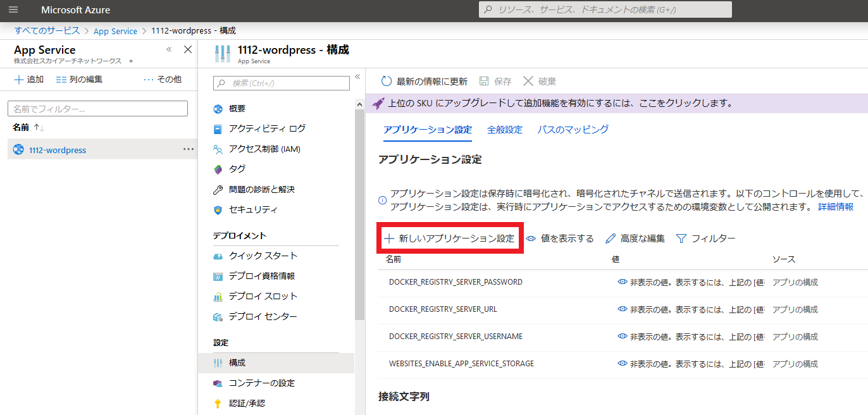Reveal hidden value of DOCKER_REGISTRY_SERVER_USERNAME
Image resolution: width=868 pixels, height=415 pixels.
[x=623, y=337]
